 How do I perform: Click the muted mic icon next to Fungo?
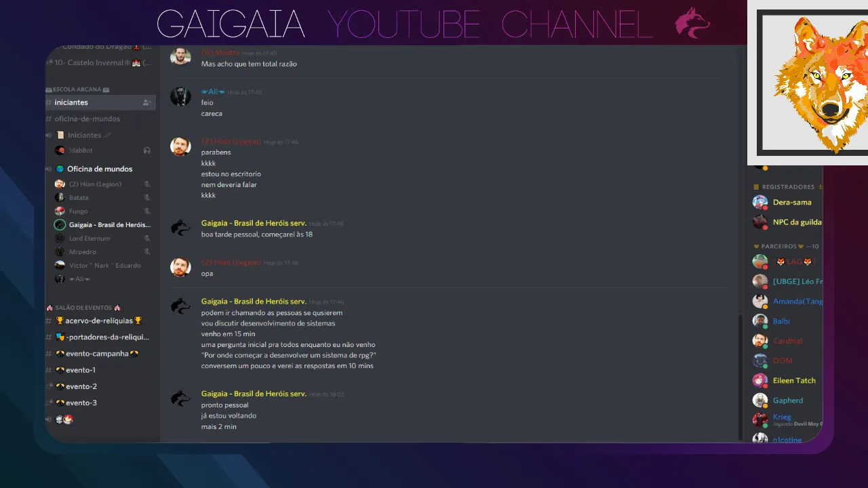pyautogui.click(x=147, y=211)
